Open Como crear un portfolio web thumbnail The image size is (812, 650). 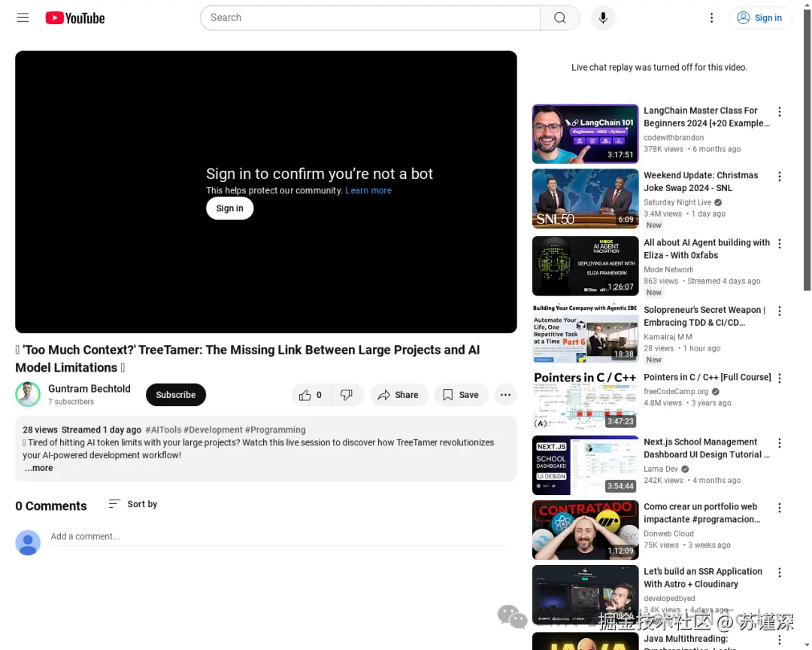coord(585,530)
